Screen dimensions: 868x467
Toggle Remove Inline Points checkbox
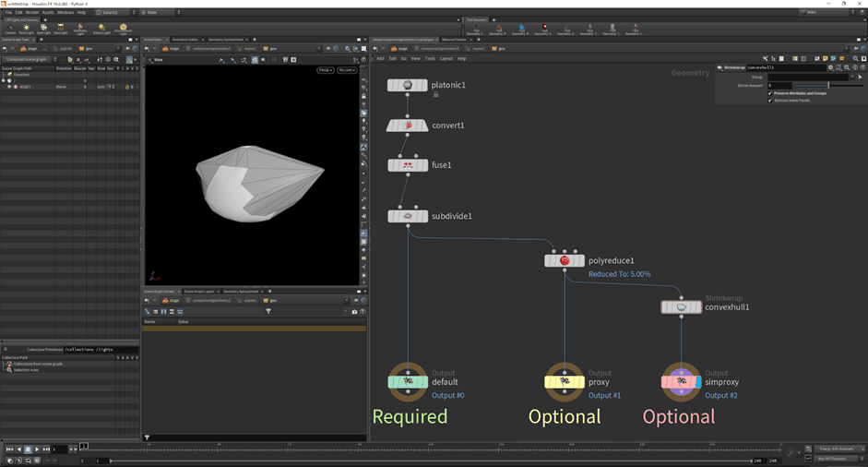pos(770,100)
